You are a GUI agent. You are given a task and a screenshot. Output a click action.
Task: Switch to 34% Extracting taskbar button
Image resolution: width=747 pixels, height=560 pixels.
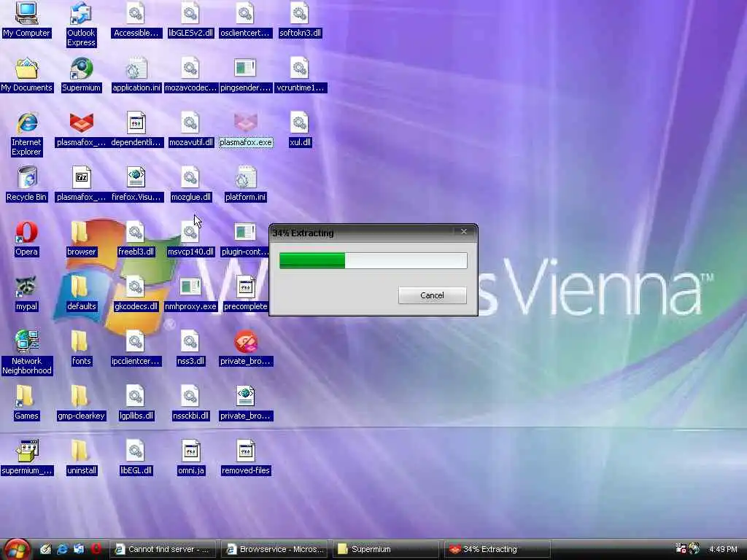point(498,549)
